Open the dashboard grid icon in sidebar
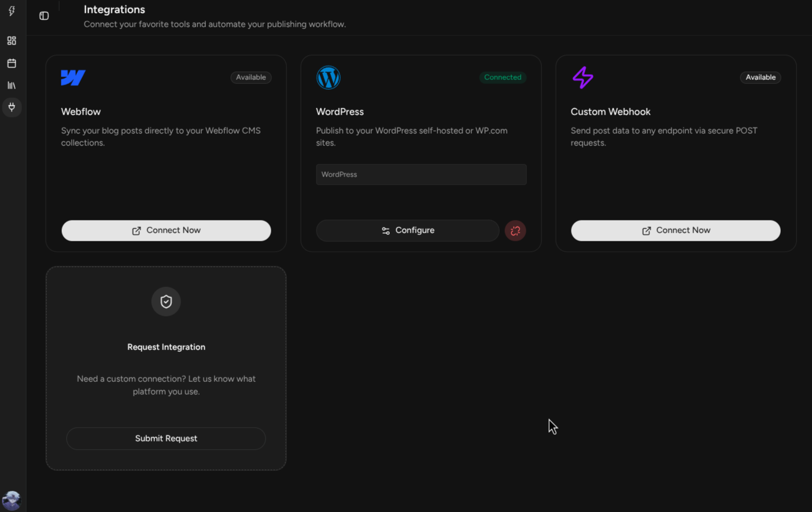The width and height of the screenshot is (812, 512). pos(12,40)
